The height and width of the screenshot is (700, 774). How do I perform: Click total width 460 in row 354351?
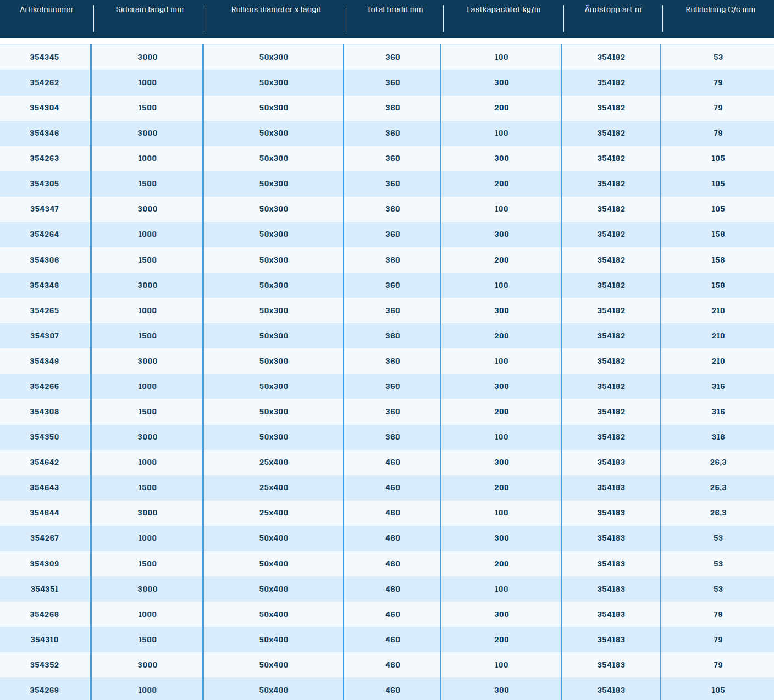[x=393, y=589]
